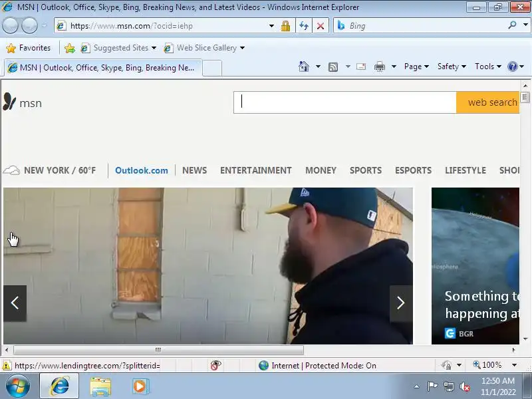
Task: Open Windows Media Player taskbar icon
Action: click(140, 386)
